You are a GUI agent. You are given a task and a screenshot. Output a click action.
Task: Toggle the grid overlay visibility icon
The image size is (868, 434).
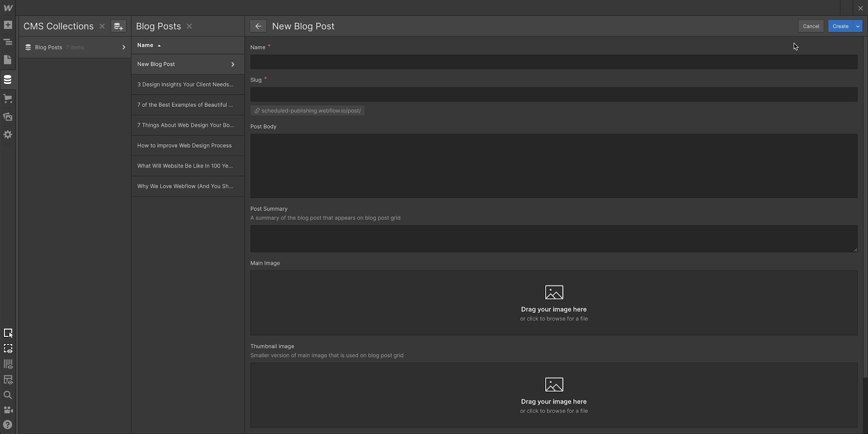coord(8,364)
